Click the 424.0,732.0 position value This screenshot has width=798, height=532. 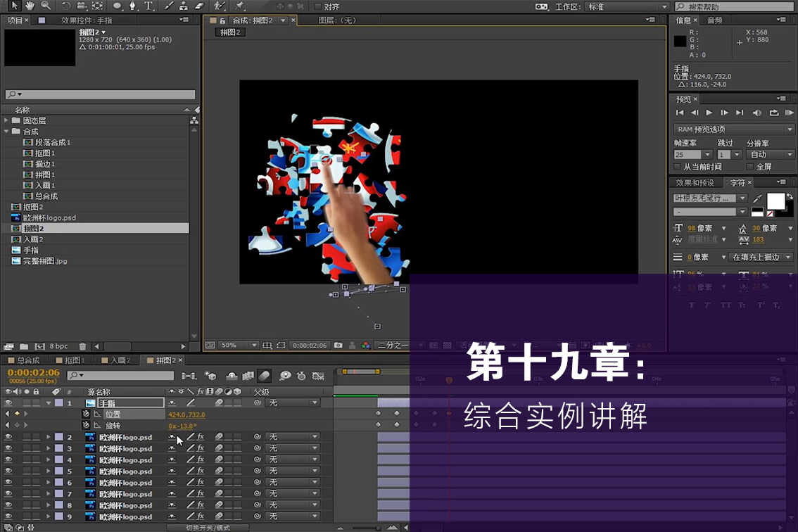point(186,415)
